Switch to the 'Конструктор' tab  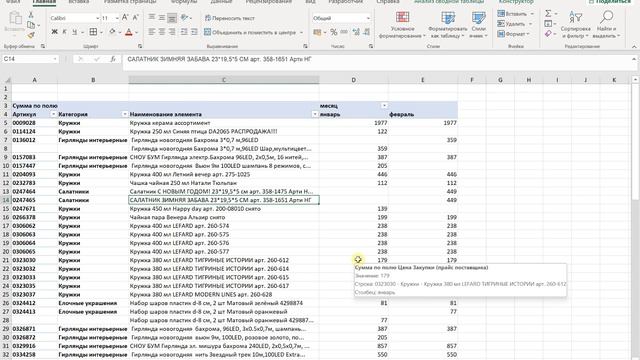(x=516, y=2)
